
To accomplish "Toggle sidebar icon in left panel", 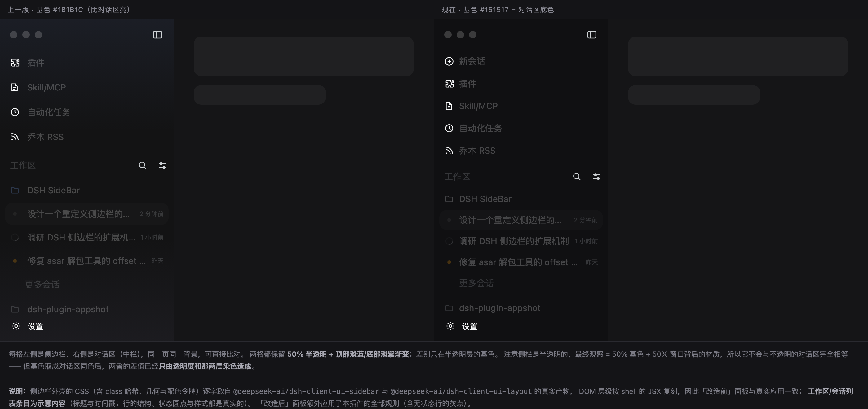I will coord(157,35).
